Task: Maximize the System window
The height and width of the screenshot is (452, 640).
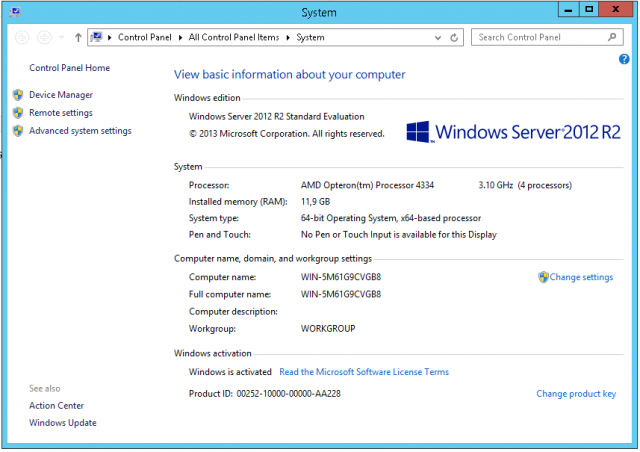Action: point(589,9)
